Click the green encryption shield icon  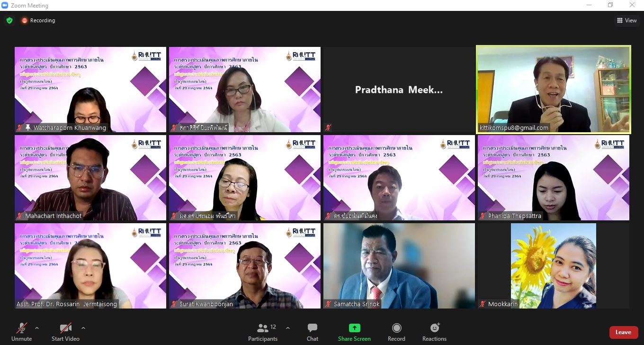(9, 20)
